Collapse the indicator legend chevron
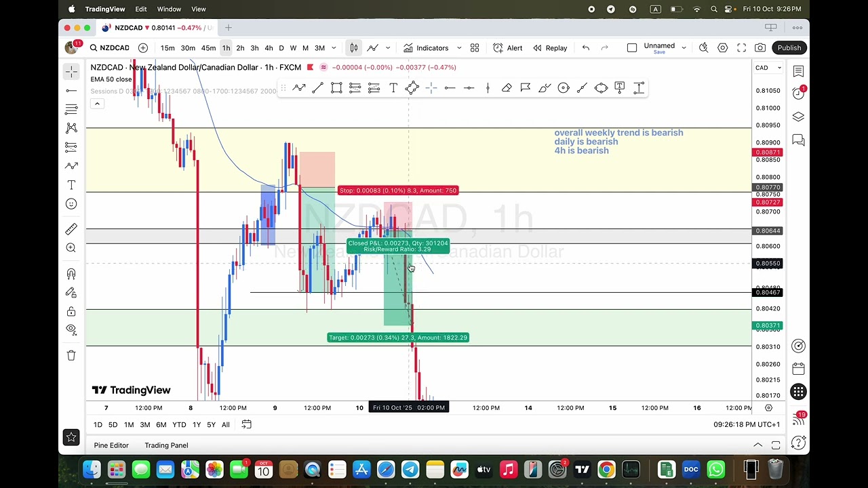 click(x=97, y=104)
